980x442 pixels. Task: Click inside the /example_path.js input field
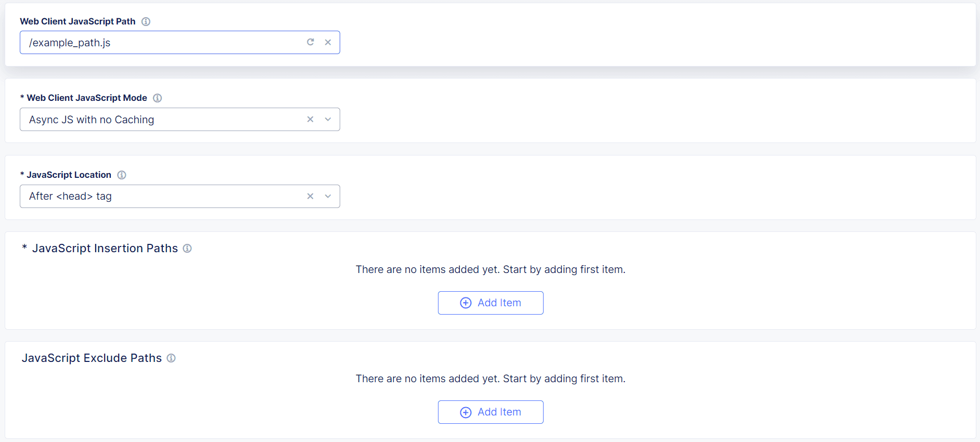click(156, 42)
